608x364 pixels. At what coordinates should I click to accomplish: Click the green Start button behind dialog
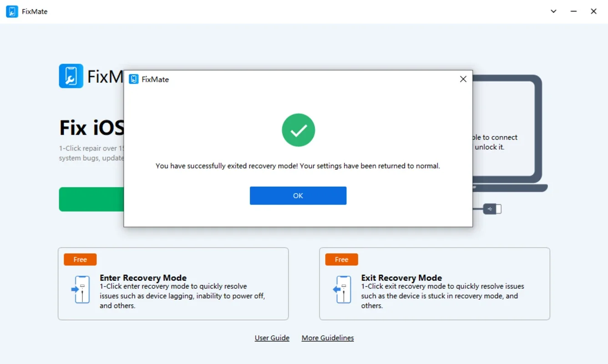(91, 199)
